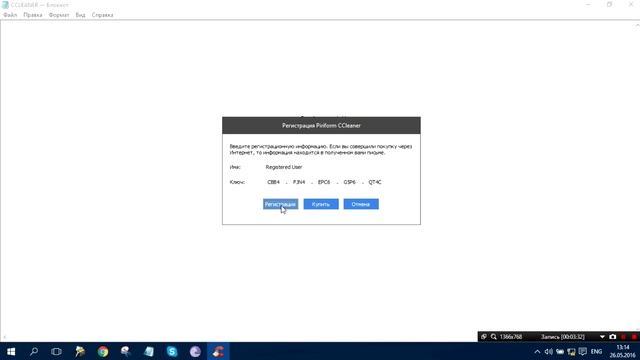
Task: Open Google Chrome from the taskbar
Action: coord(103,351)
